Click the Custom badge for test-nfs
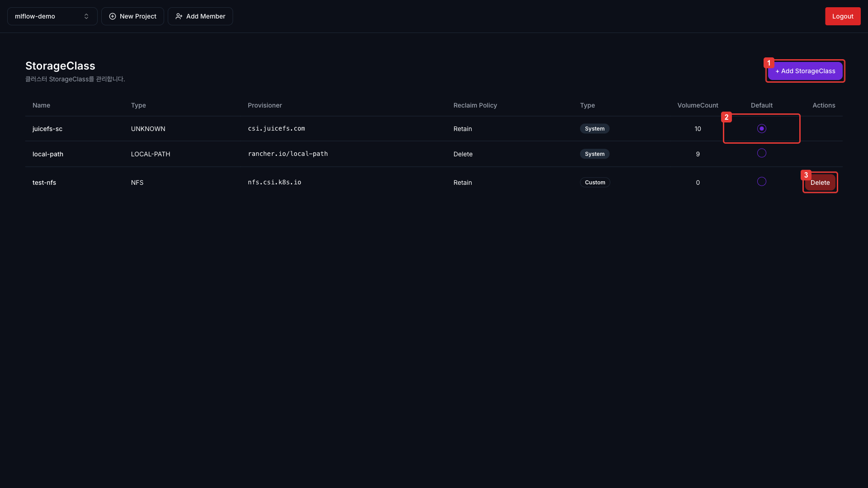 pos(594,183)
